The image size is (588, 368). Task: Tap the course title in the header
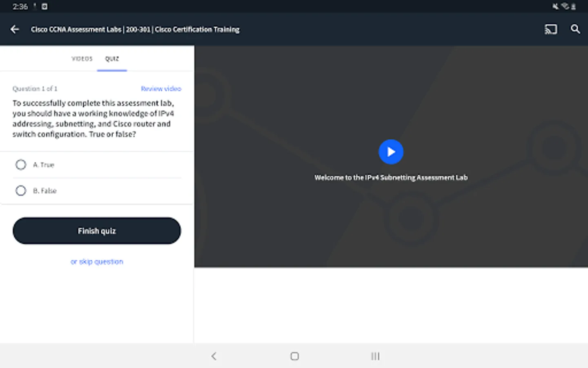click(135, 29)
